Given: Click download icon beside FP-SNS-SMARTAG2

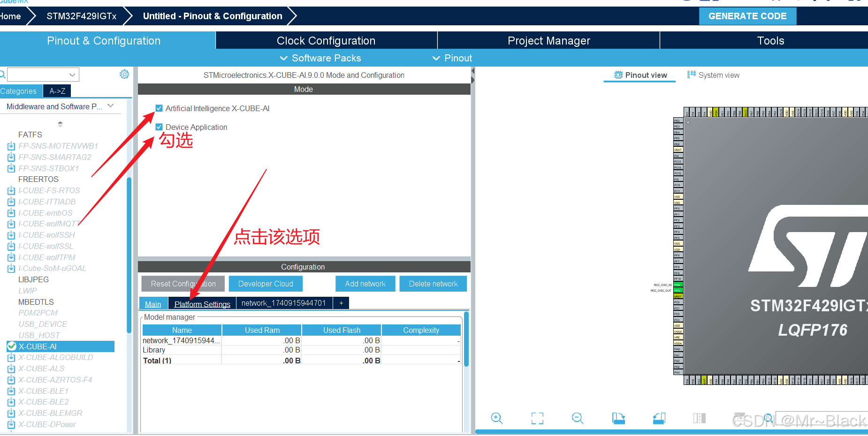Looking at the screenshot, I should point(11,157).
